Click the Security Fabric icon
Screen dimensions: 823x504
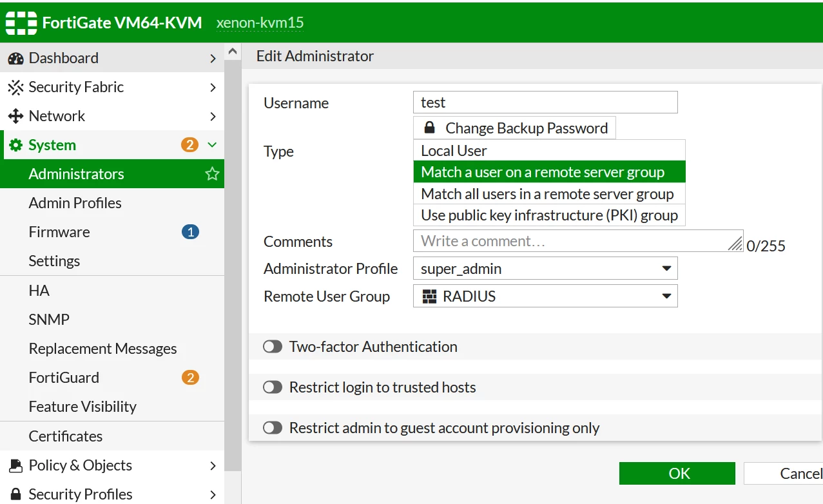coord(15,87)
